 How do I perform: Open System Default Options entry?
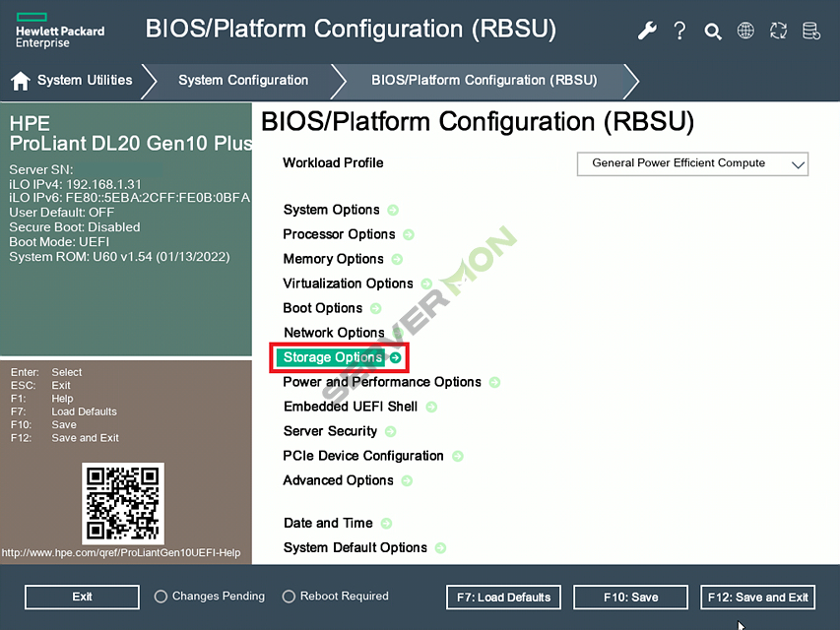[355, 547]
